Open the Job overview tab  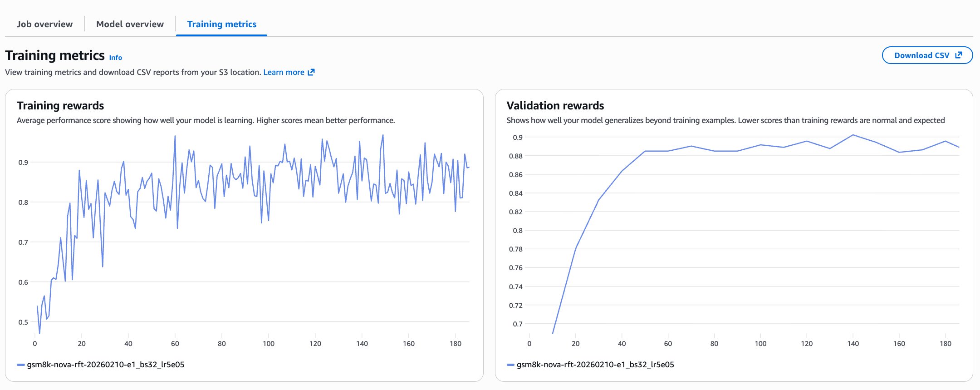pyautogui.click(x=44, y=25)
